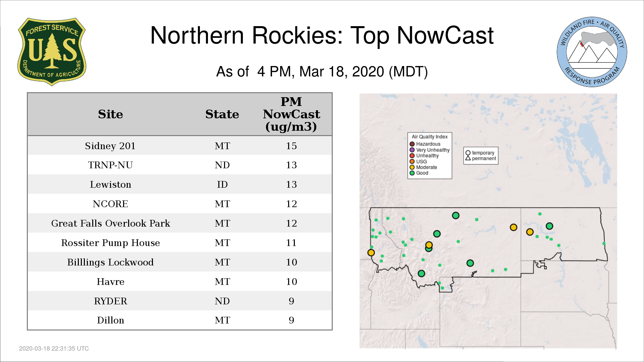Click the Great Falls Overlook Park entry
This screenshot has height=362, width=644.
(x=110, y=223)
